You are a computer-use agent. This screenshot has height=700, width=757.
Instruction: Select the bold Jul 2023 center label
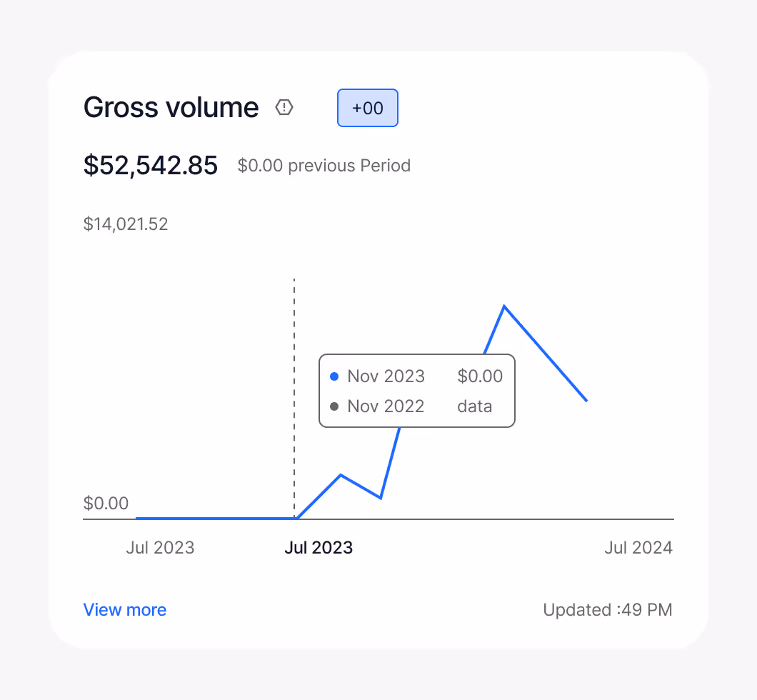point(319,548)
